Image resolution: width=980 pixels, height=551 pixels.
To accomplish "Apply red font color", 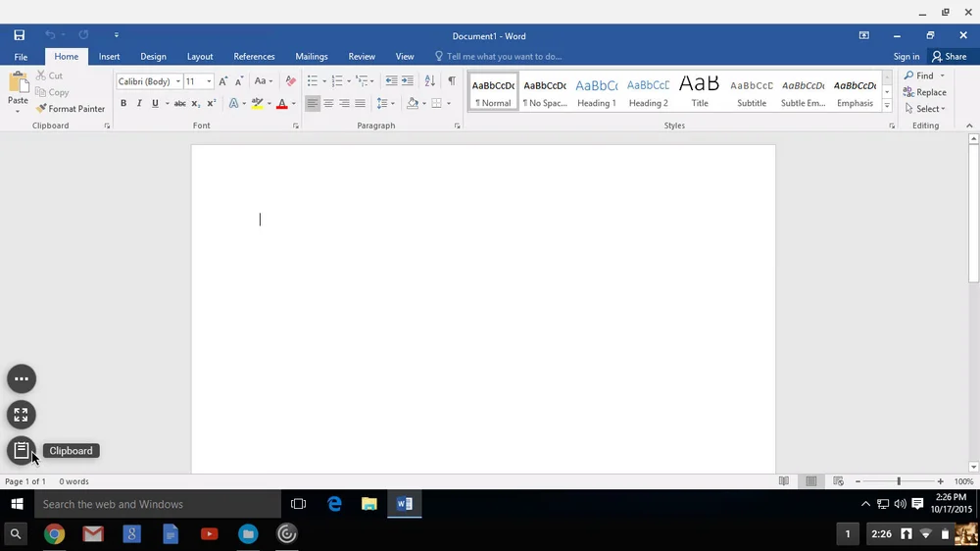I will tap(282, 103).
